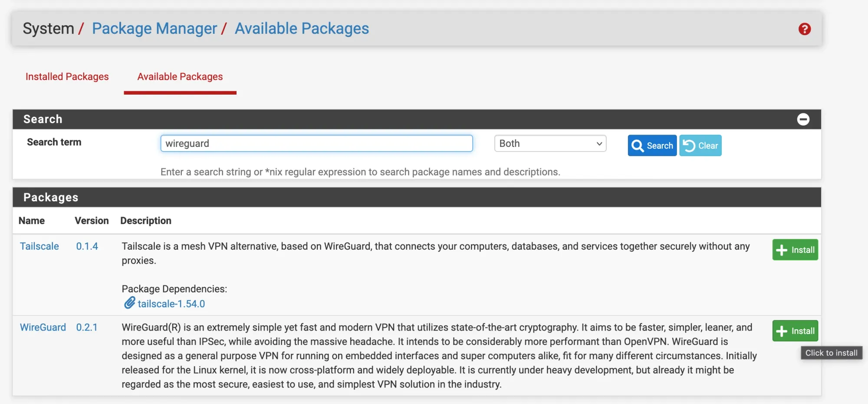Collapse the Search panel with minus icon
This screenshot has width=868, height=404.
[803, 119]
